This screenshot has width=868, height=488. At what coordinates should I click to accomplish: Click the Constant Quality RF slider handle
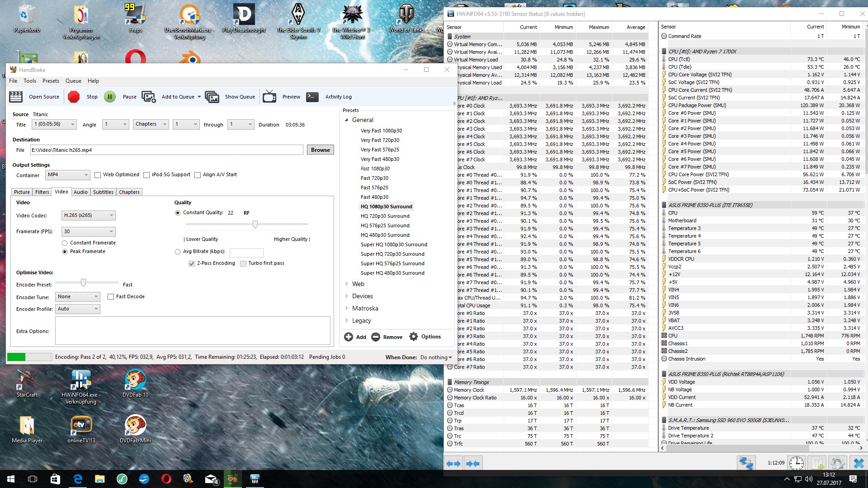[x=255, y=224]
